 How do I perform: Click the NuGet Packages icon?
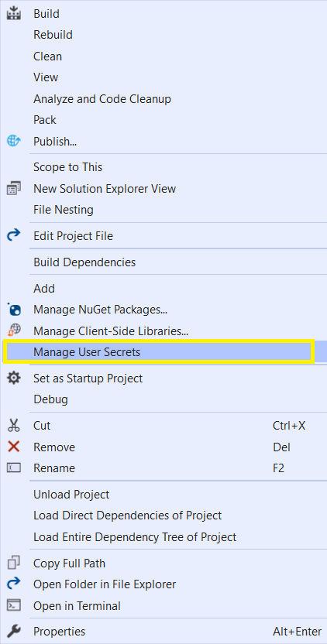coord(14,309)
